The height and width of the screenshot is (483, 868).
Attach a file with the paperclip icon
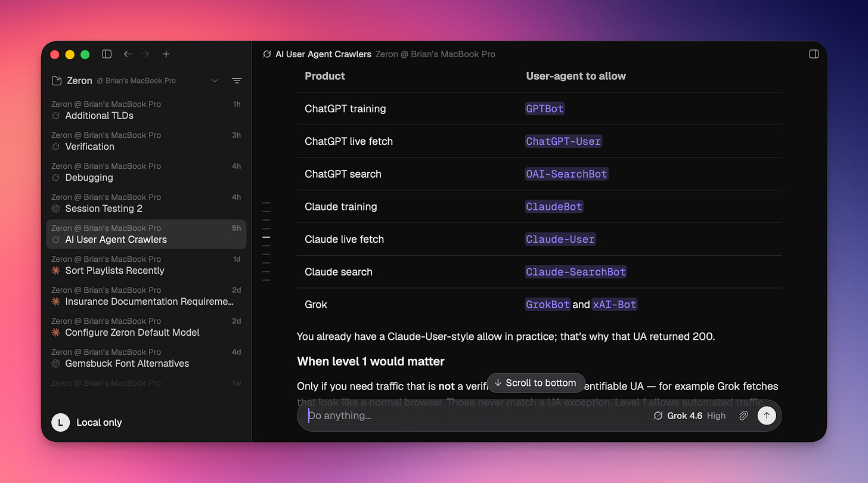743,416
